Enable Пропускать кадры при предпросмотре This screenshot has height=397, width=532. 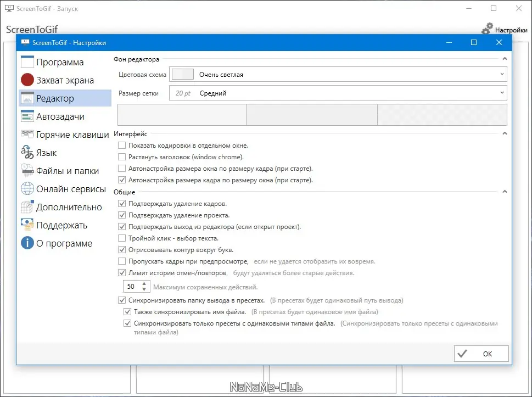[x=122, y=261]
